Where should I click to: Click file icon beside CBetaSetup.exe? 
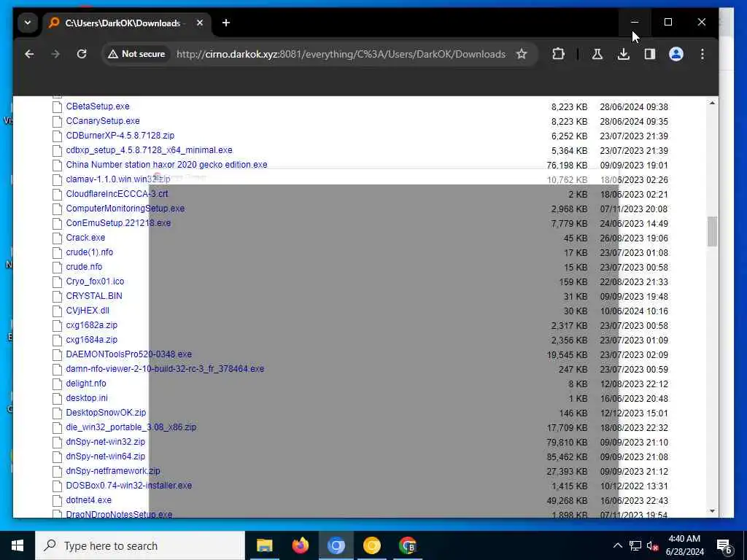pos(57,106)
